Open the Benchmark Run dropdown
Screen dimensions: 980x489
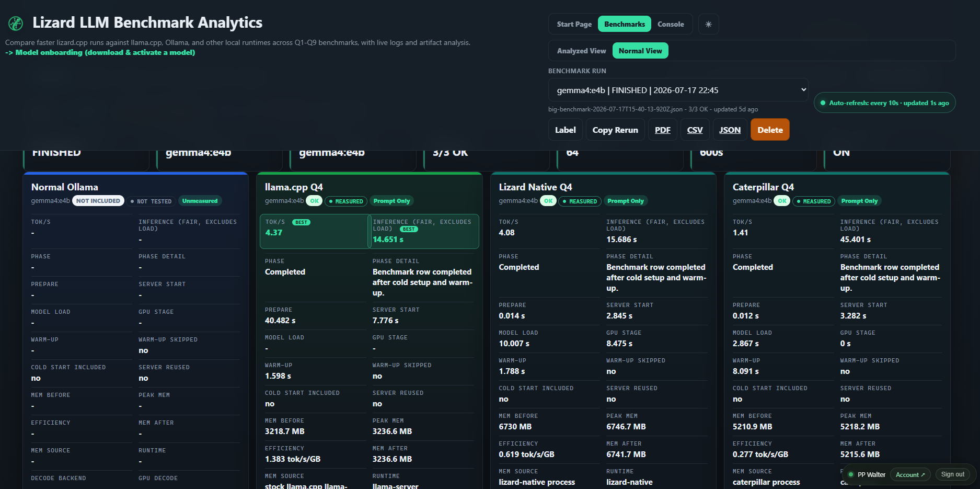(678, 90)
